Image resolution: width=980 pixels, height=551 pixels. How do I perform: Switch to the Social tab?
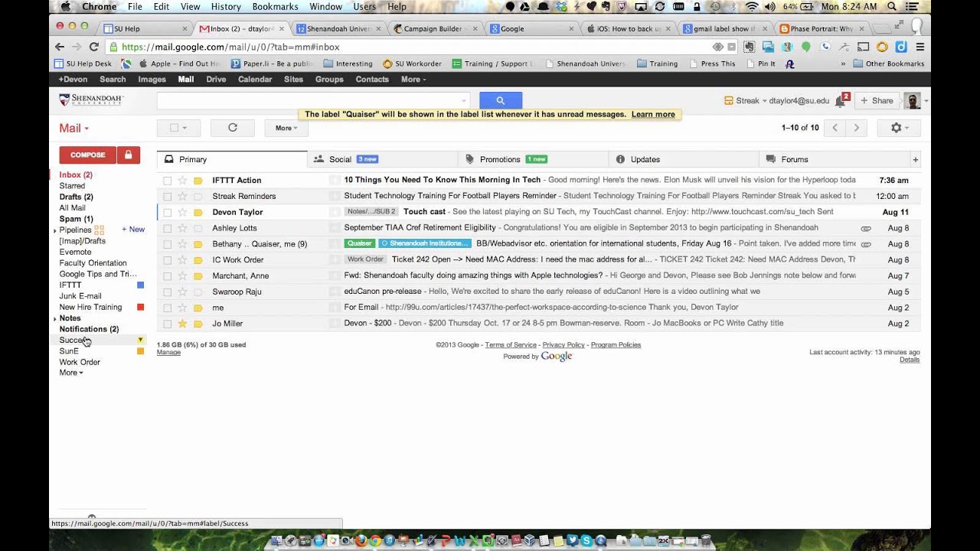pos(384,159)
